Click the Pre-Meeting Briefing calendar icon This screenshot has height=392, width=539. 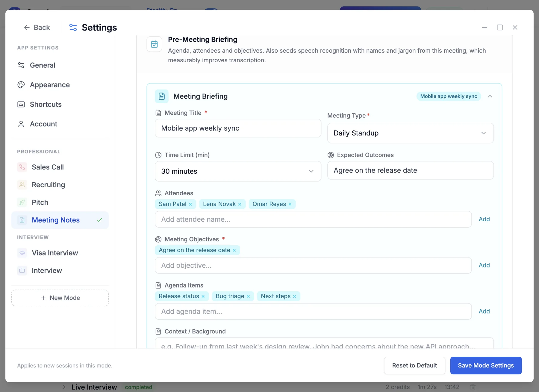click(x=155, y=44)
